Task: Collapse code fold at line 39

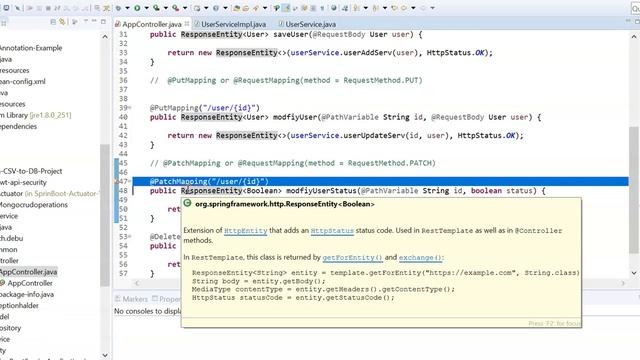Action: click(130, 108)
